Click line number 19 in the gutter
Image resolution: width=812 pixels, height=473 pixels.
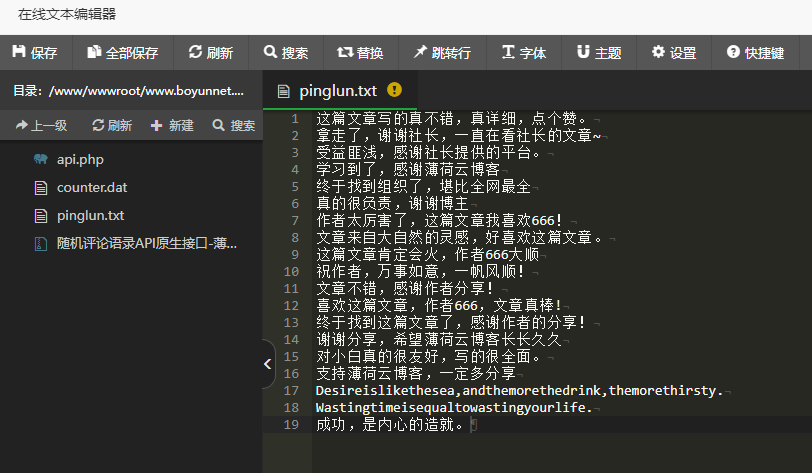(x=291, y=424)
